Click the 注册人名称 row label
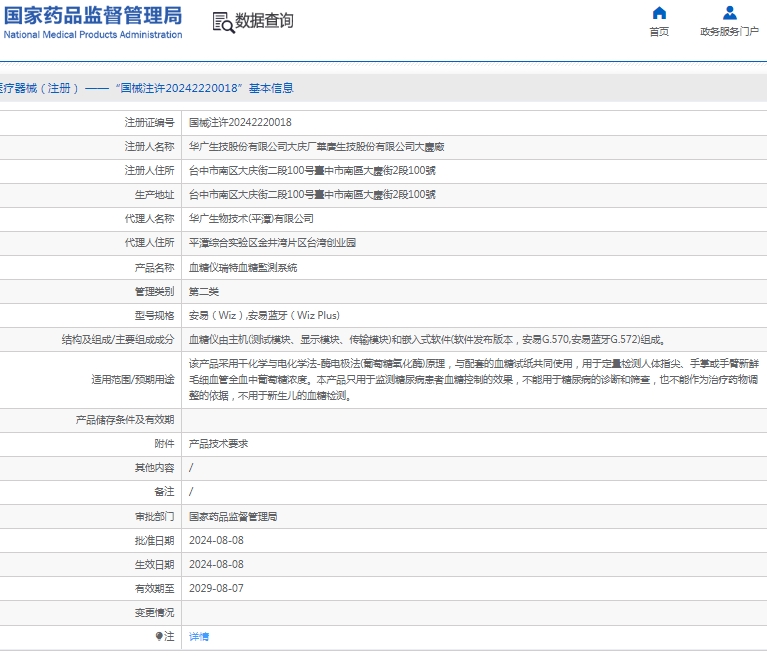 pyautogui.click(x=149, y=146)
